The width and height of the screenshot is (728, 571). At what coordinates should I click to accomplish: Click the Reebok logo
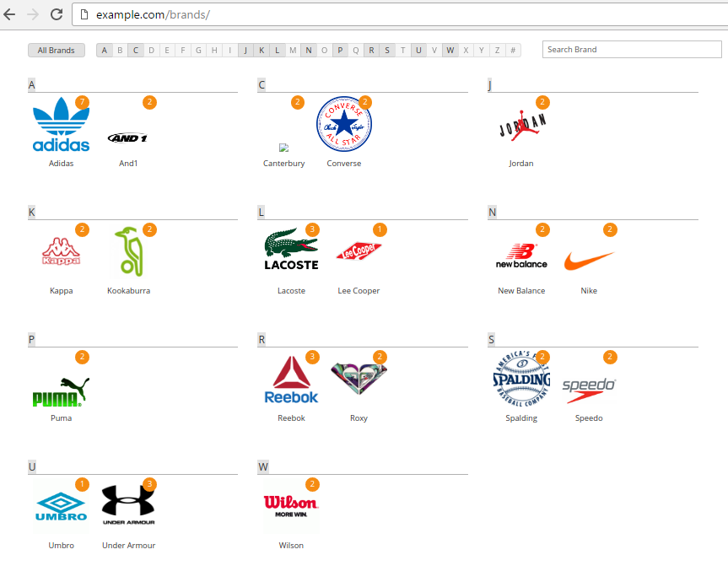click(x=291, y=380)
